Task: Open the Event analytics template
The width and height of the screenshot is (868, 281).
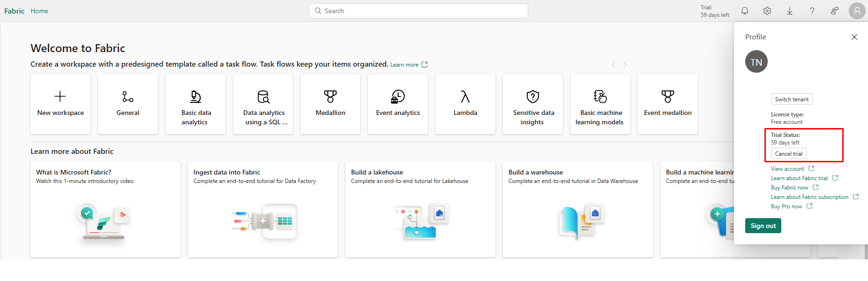Action: [398, 104]
